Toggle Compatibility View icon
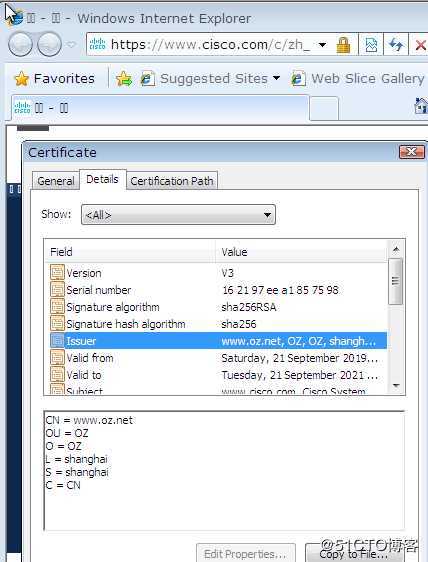The image size is (428, 562). (x=371, y=45)
